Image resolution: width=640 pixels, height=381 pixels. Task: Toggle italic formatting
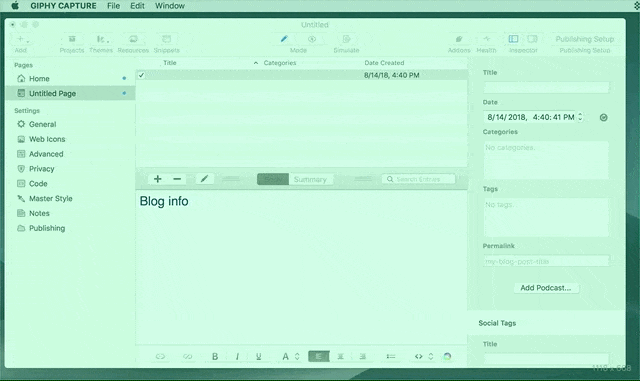tap(237, 356)
